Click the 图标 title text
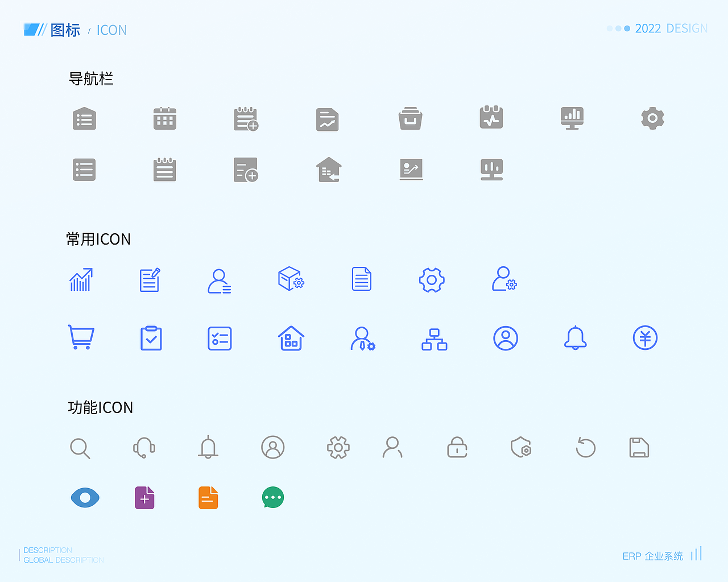The image size is (728, 582). (65, 30)
